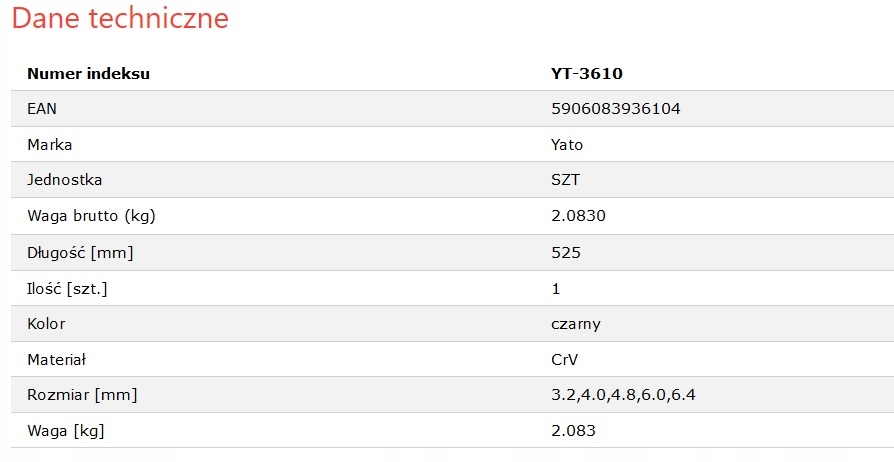Click the "Jednostka" row label
The image size is (894, 462).
point(64,180)
